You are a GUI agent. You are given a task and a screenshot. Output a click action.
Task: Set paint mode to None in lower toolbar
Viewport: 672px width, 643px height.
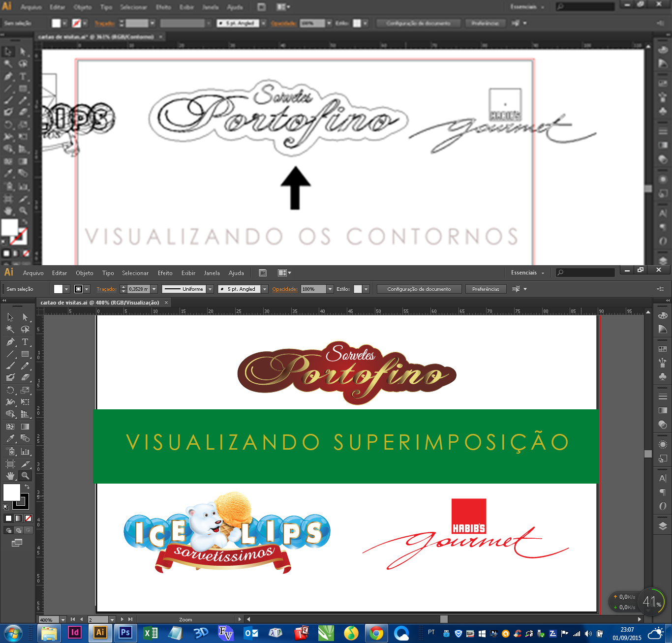click(29, 518)
